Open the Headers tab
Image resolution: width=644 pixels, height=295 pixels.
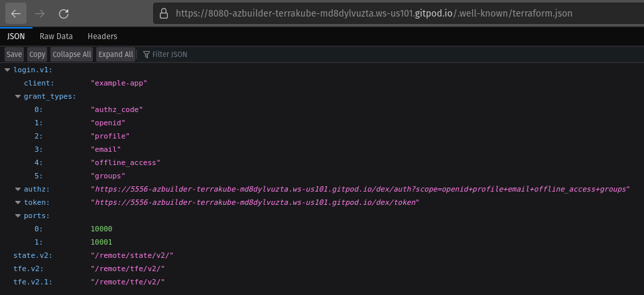point(102,36)
